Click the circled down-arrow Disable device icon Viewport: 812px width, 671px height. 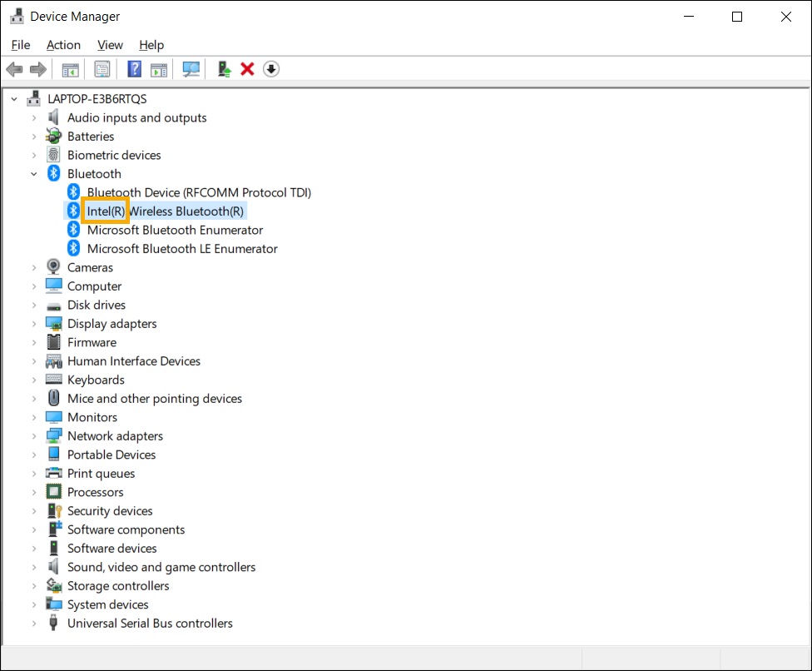(x=271, y=69)
